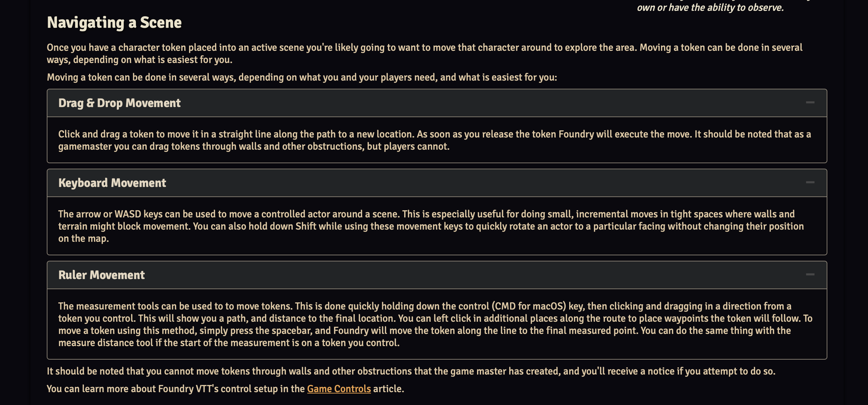Click the Keyboard Movement title label
The width and height of the screenshot is (868, 405).
pos(112,183)
